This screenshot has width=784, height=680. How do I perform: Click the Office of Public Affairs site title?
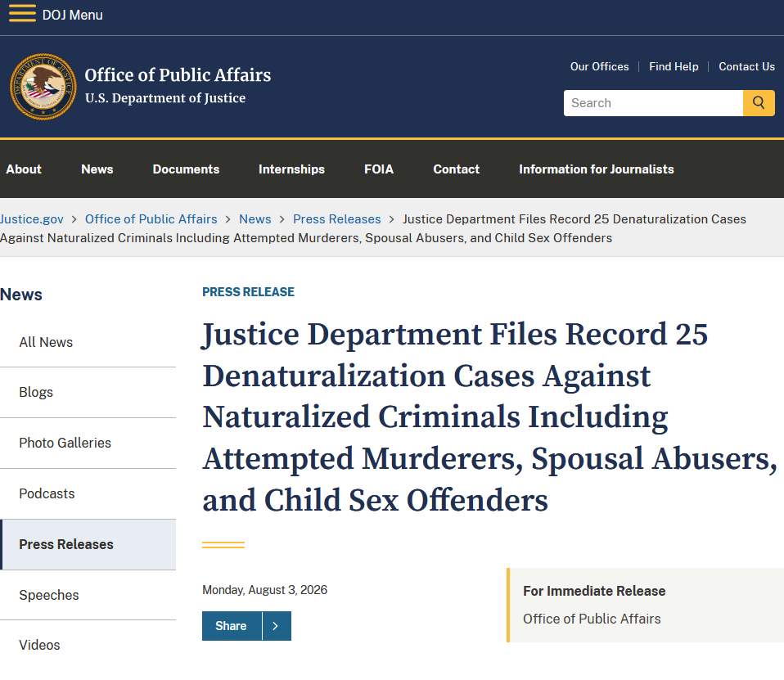178,75
